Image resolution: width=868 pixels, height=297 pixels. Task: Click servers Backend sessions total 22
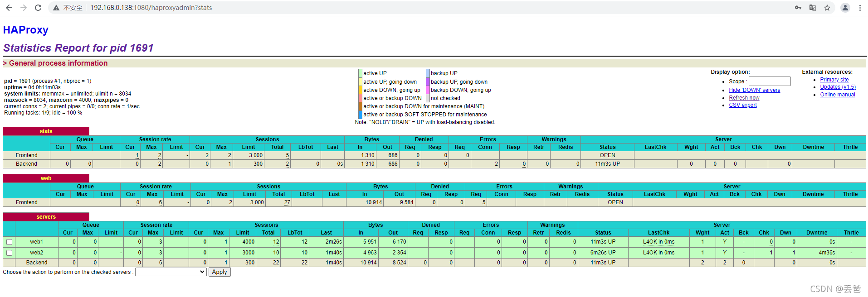(276, 263)
